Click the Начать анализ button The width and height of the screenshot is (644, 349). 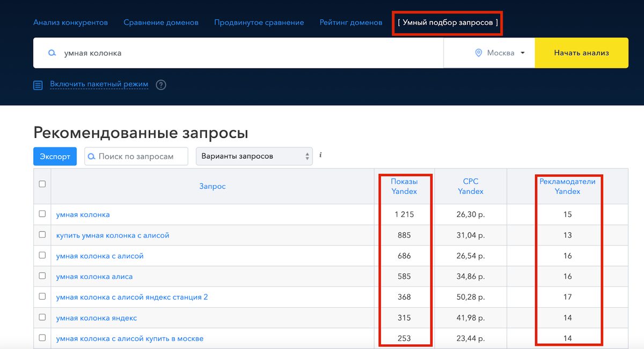pyautogui.click(x=582, y=53)
